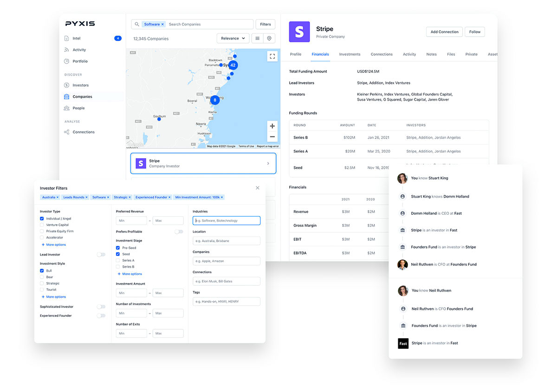Switch to list view icon

click(258, 39)
